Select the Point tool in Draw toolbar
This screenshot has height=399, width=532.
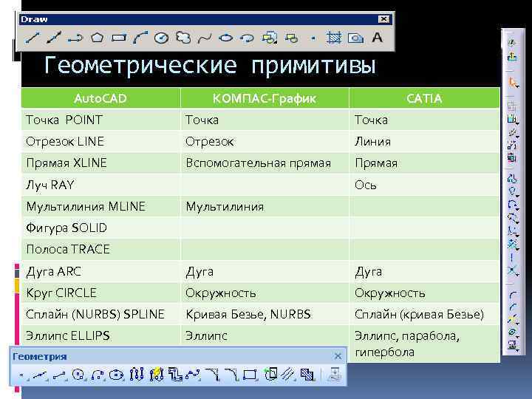pyautogui.click(x=313, y=38)
